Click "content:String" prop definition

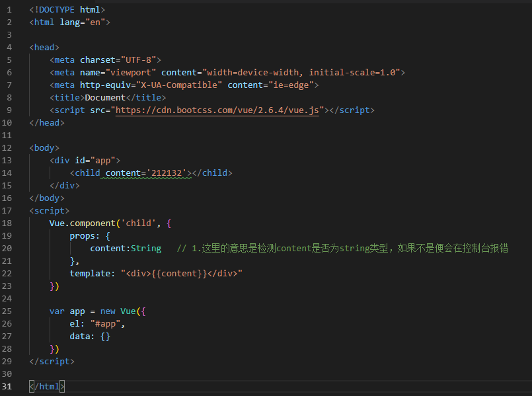click(x=126, y=249)
